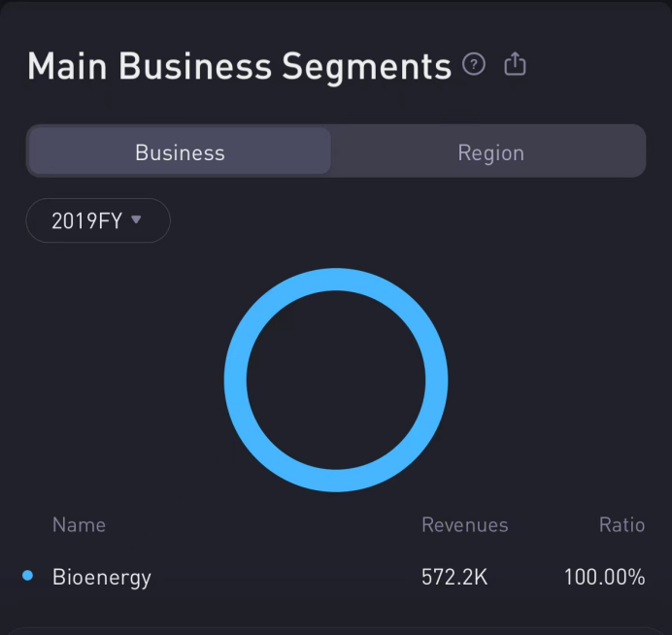Image resolution: width=672 pixels, height=635 pixels.
Task: Click the right side of the donut ring
Action: click(x=436, y=380)
